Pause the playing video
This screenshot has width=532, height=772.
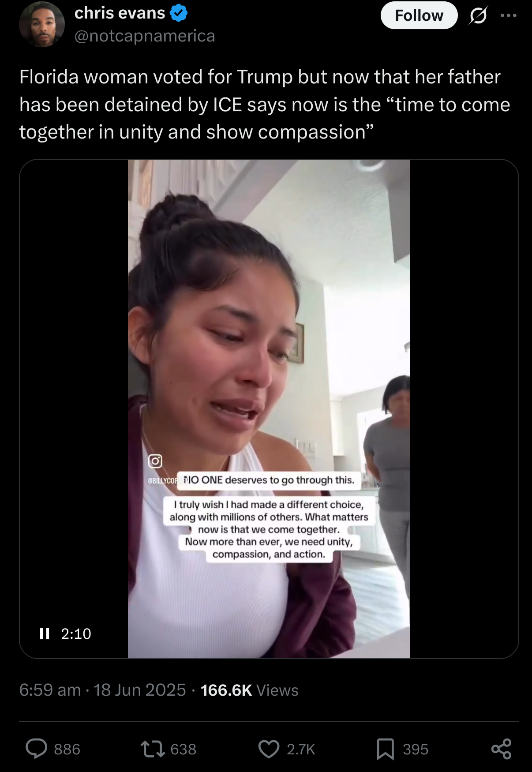(x=44, y=633)
